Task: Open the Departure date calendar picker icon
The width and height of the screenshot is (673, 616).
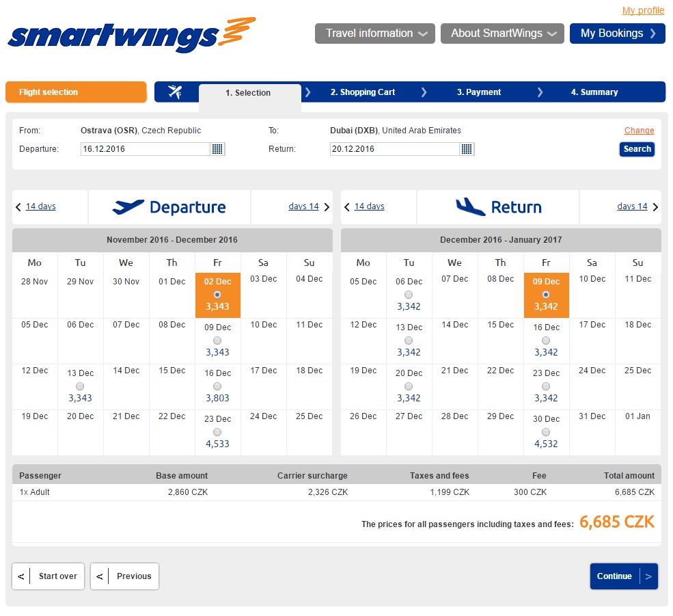Action: tap(217, 149)
